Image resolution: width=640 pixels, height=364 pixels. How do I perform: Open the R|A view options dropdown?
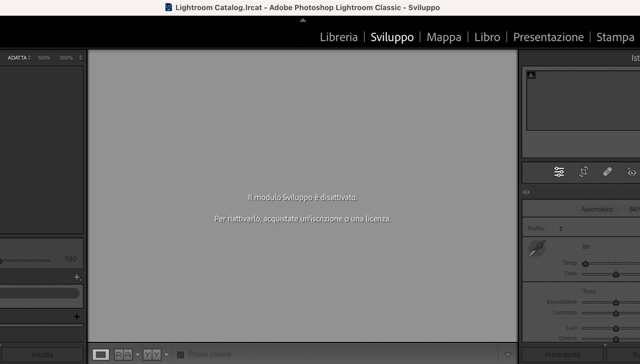[x=138, y=355]
